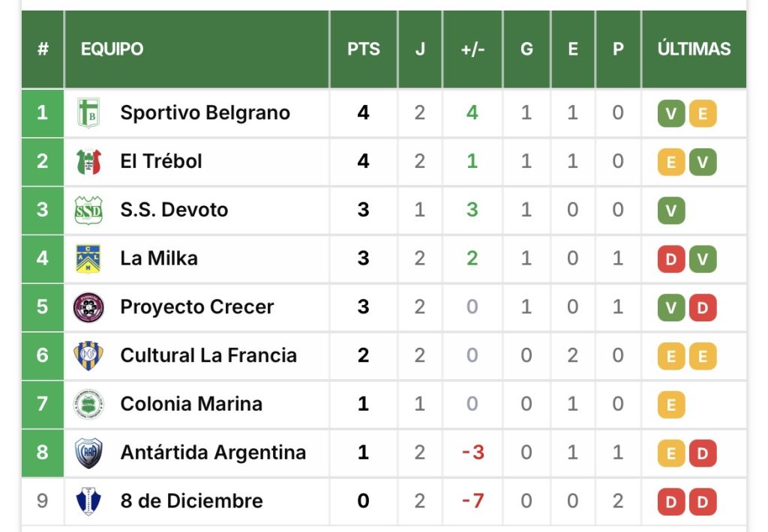Click the ÚLTIMAS column header

694,49
